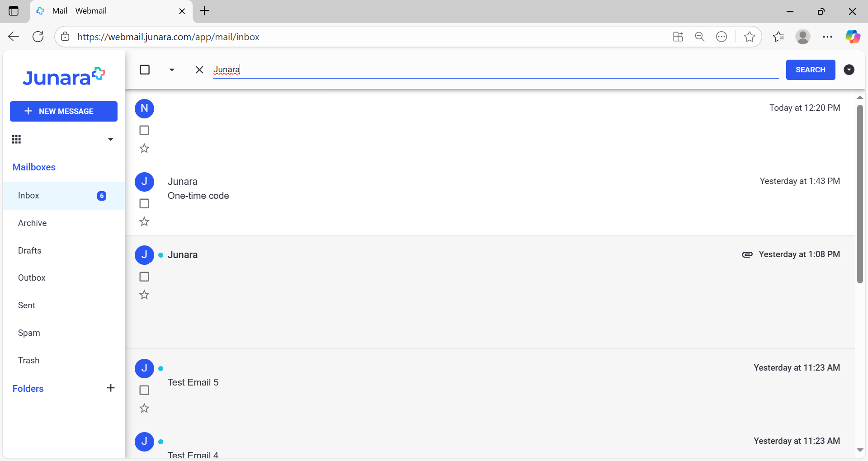Check the Yesterday at 1:08 PM email
The height and width of the screenshot is (461, 868).
144,277
